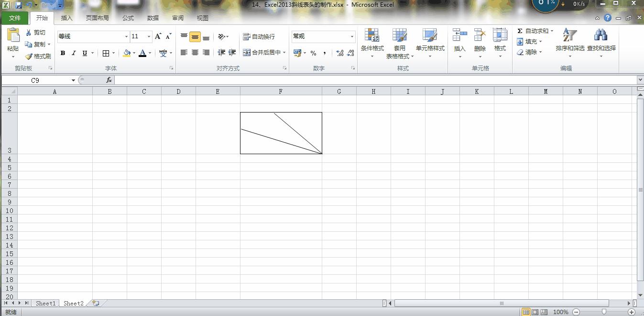Screen dimensions: 644x316
Task: Click the Review (审阅) tab
Action: click(178, 18)
